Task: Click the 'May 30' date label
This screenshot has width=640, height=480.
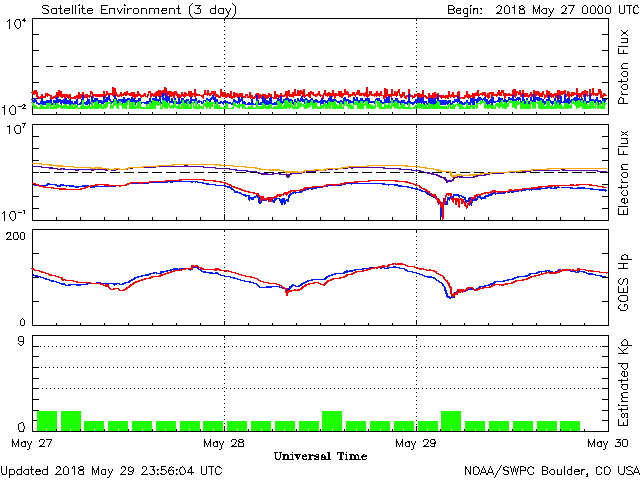Action: pyautogui.click(x=608, y=443)
